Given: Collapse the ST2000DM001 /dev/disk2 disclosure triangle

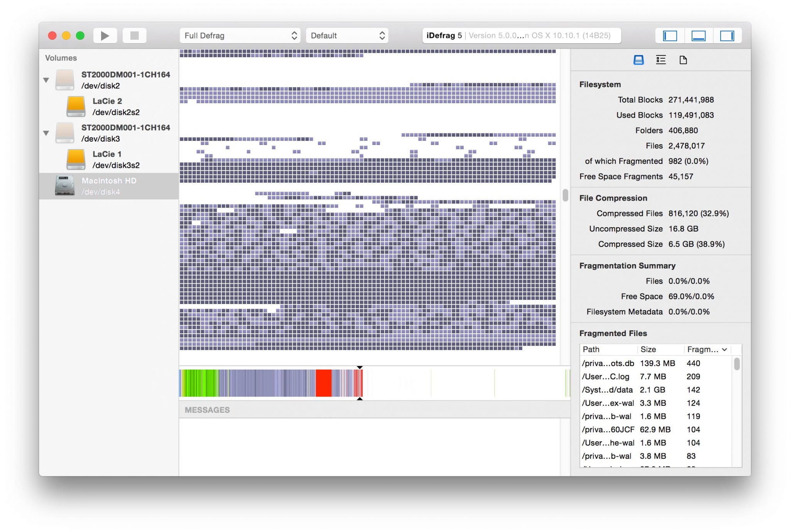Looking at the screenshot, I should 46,80.
